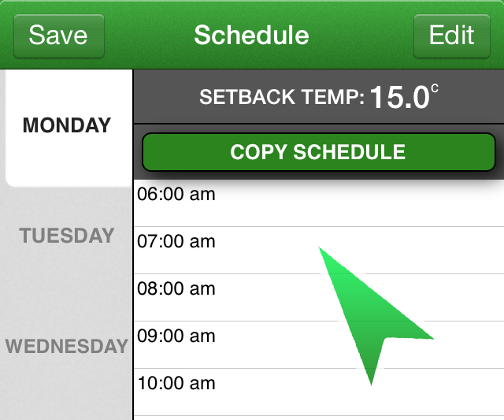Click the dark setback bar left of label
The width and height of the screenshot is (504, 420).
point(165,98)
